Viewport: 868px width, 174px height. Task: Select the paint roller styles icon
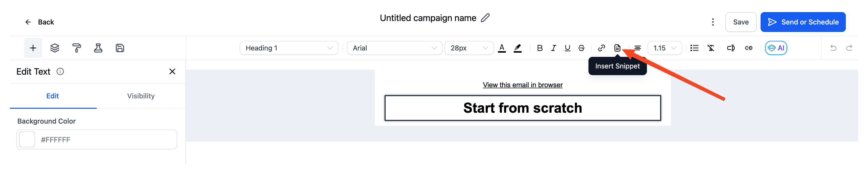click(x=77, y=48)
